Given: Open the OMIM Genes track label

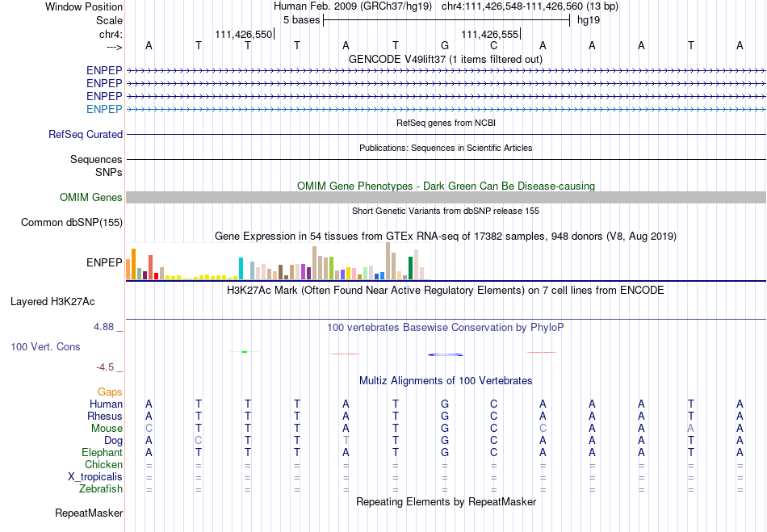Looking at the screenshot, I should pos(91,198).
